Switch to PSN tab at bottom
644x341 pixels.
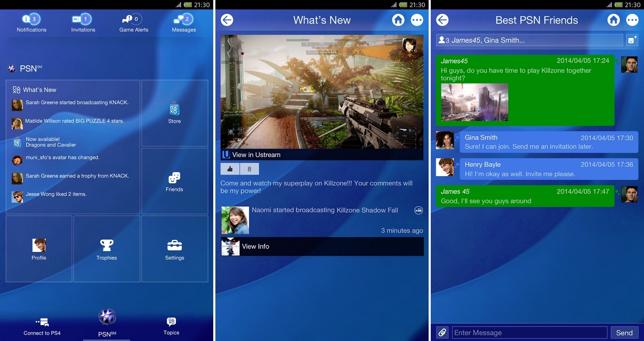107,323
